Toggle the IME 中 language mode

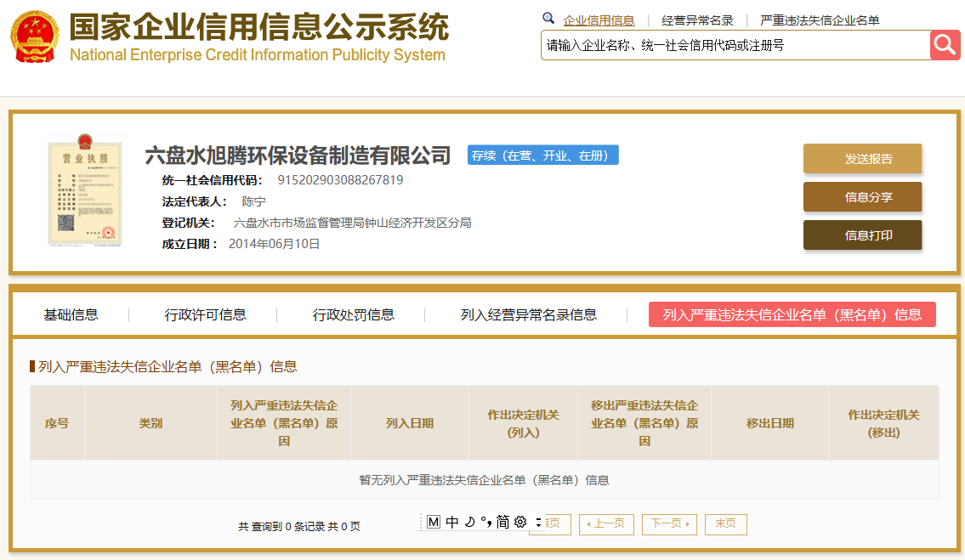451,523
